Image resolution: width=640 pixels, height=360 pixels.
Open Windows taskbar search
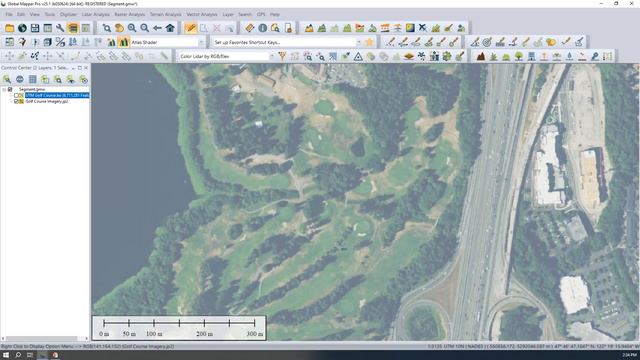click(18, 355)
